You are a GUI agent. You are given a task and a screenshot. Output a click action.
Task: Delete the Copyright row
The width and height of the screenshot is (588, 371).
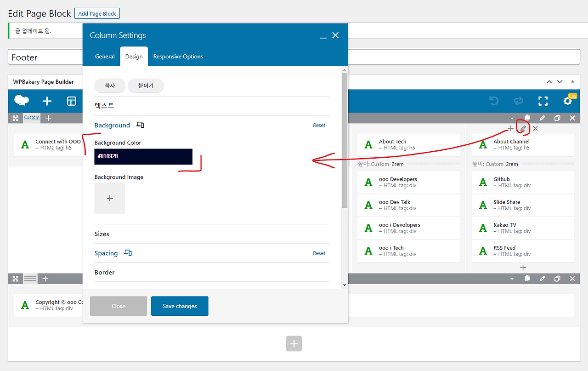572,279
